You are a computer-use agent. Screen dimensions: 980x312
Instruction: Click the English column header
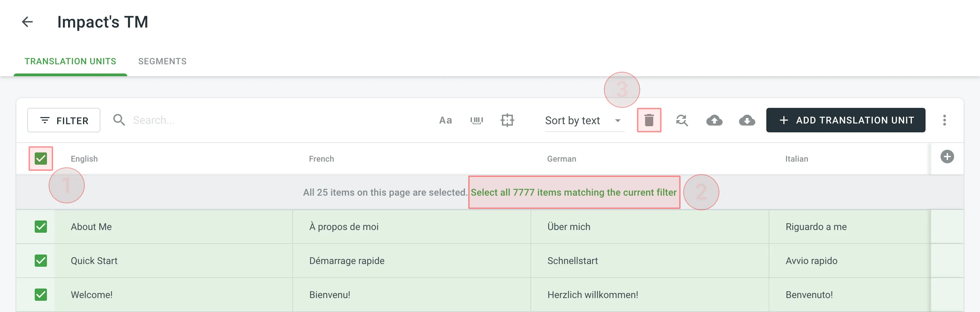click(x=84, y=159)
